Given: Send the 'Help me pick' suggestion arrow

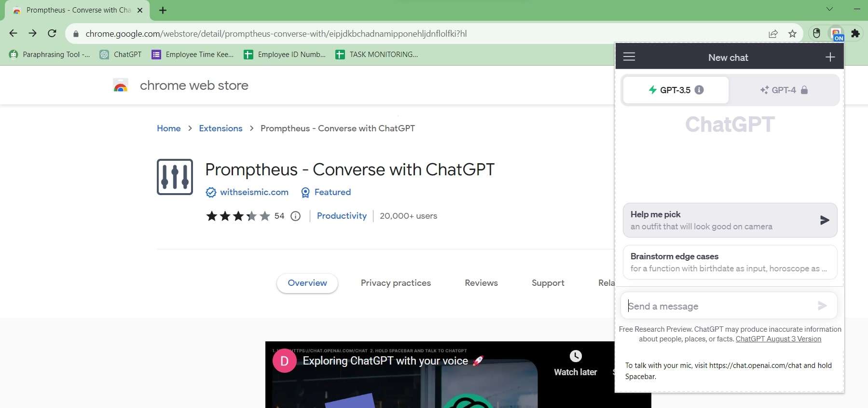Looking at the screenshot, I should pos(825,220).
